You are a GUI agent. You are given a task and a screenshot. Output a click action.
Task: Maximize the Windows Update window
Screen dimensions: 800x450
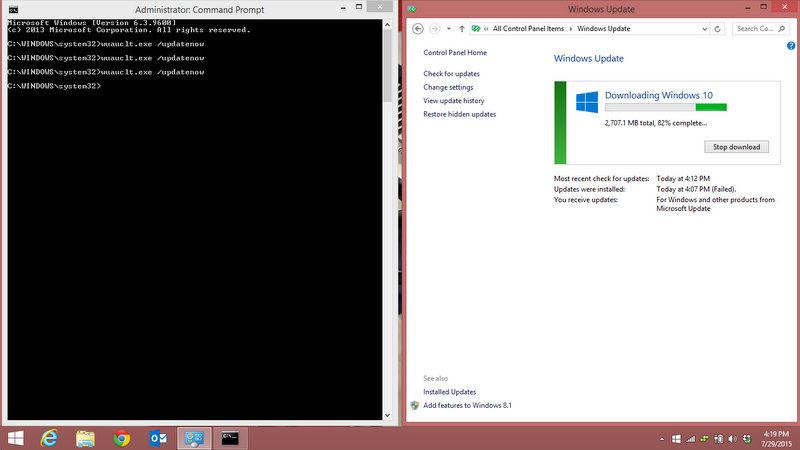[763, 7]
